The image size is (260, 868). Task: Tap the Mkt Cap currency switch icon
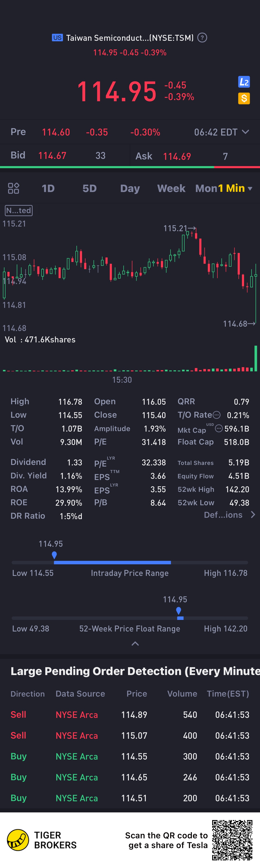(x=219, y=428)
